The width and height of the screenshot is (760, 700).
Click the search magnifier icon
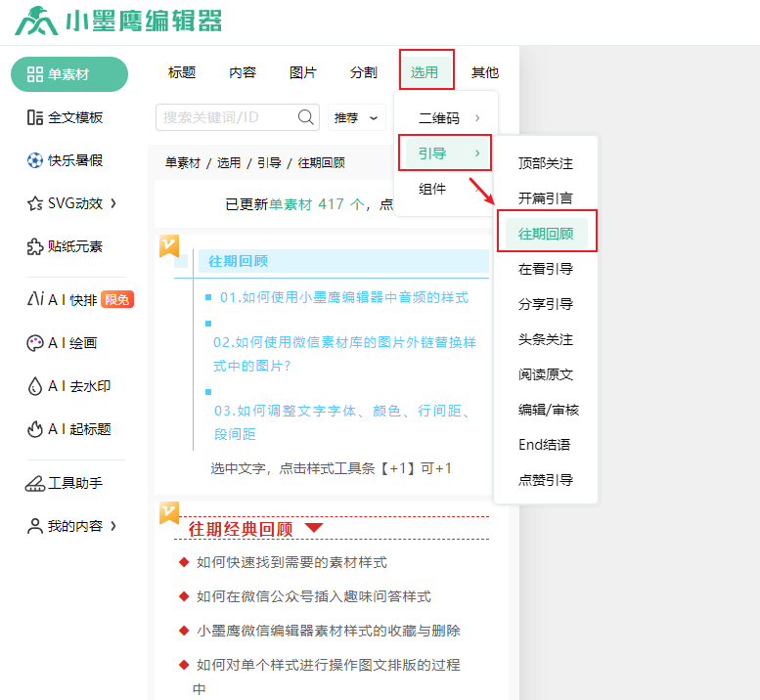306,117
